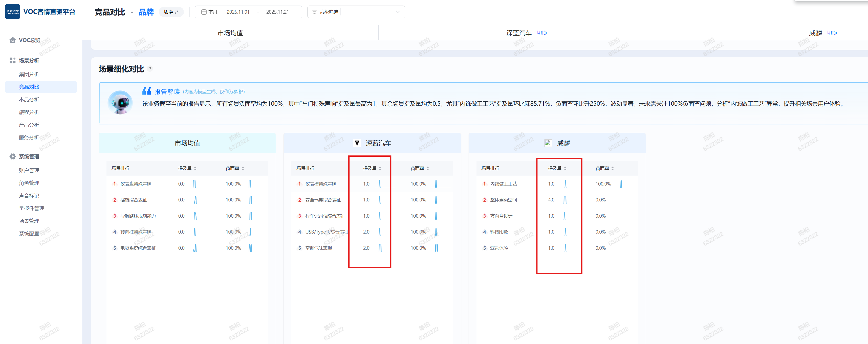Screen dimensions: 868x344
Task: Click the start date 2025.11.01 field
Action: [x=238, y=12]
